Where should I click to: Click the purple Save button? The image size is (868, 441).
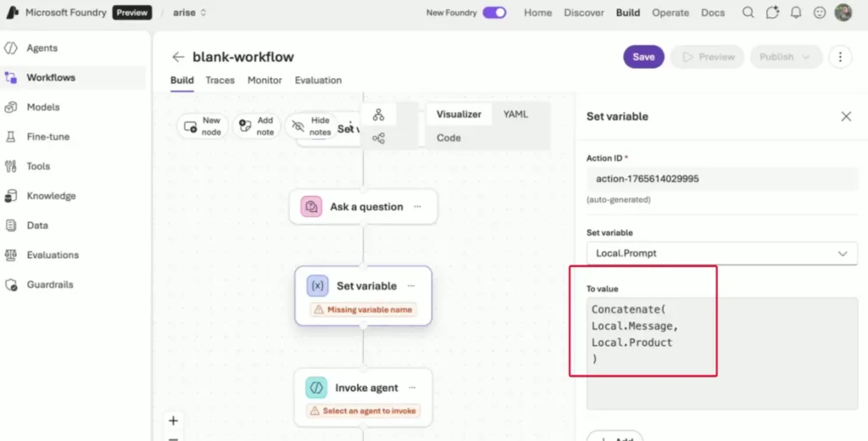(643, 57)
